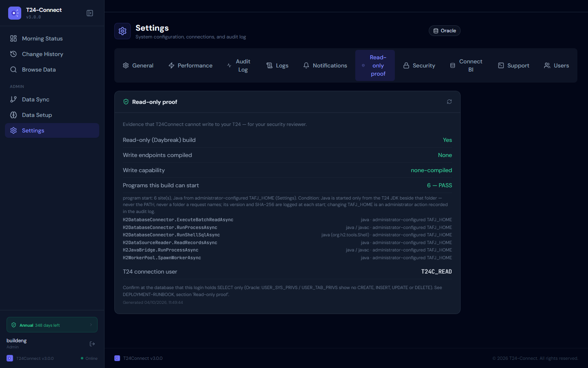Show the Notifications tab
588x368 pixels.
click(325, 65)
